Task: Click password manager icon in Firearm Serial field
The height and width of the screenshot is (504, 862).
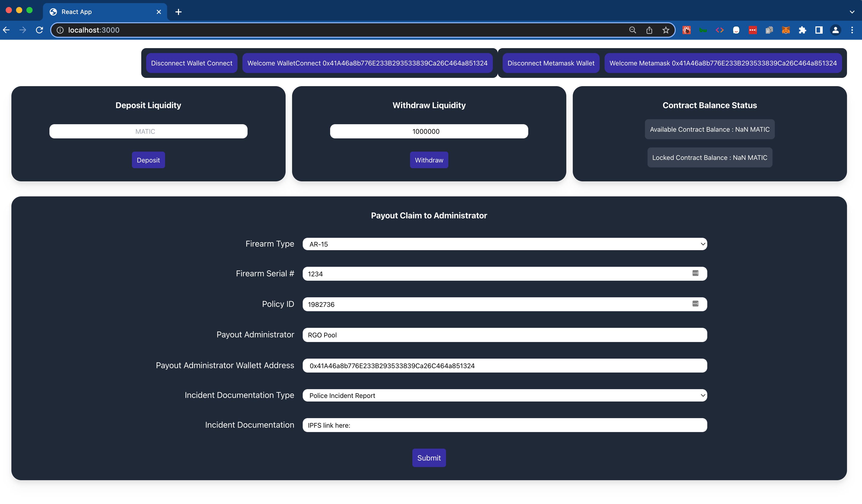Action: click(x=695, y=273)
